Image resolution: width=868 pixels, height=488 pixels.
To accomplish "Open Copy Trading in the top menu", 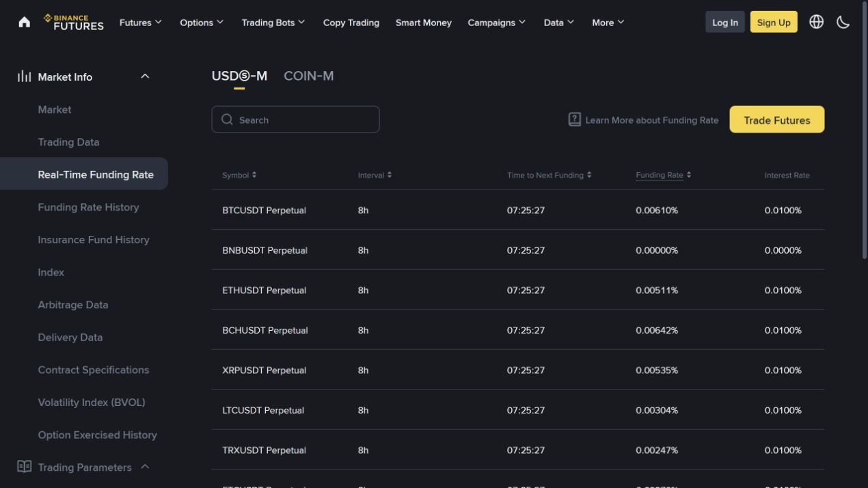I will [351, 23].
